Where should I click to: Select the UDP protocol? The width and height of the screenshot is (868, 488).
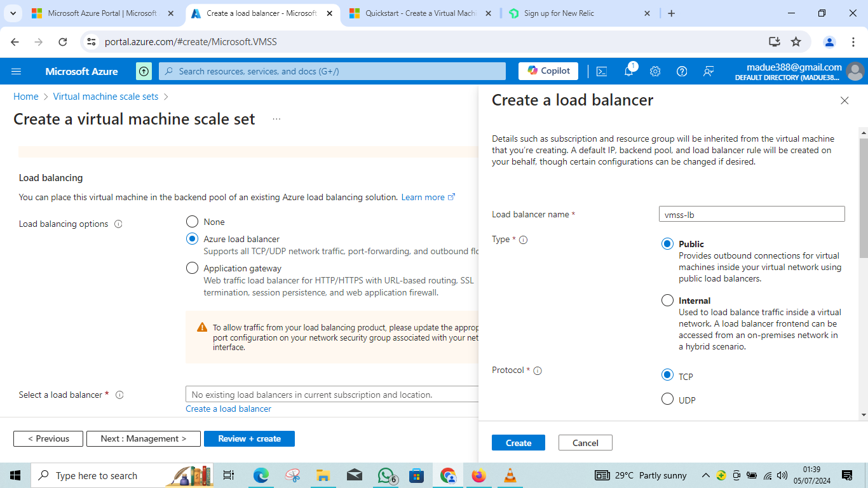(667, 399)
